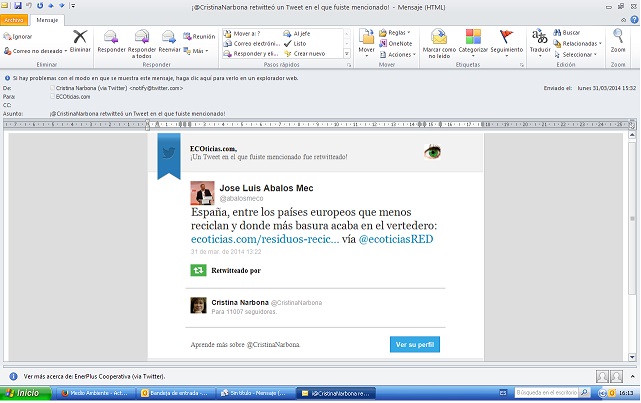This screenshot has height=403, width=641.
Task: Click Marcar como no leído
Action: (439, 43)
